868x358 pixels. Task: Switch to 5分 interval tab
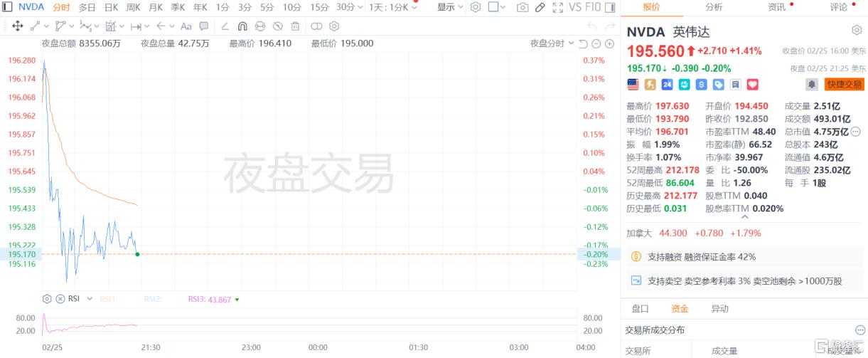[x=267, y=7]
